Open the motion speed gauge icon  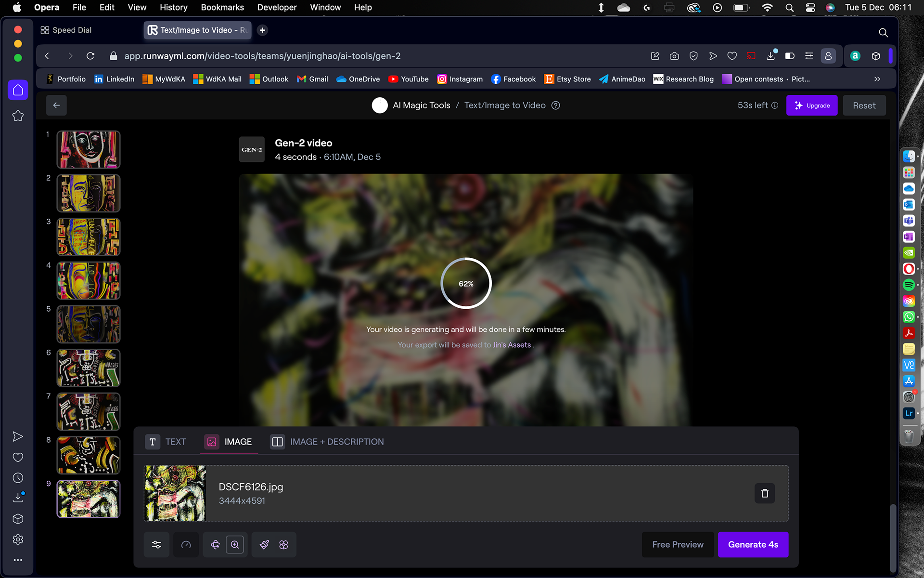[186, 545]
